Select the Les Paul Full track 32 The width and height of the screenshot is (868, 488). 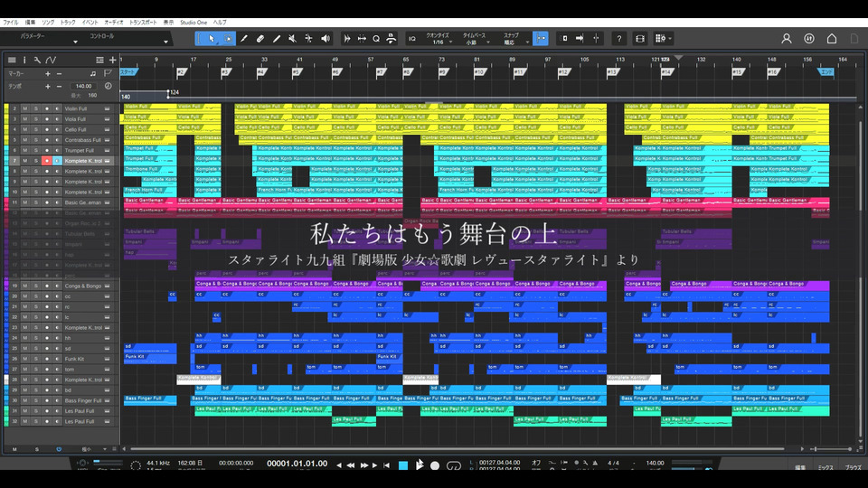pos(80,421)
